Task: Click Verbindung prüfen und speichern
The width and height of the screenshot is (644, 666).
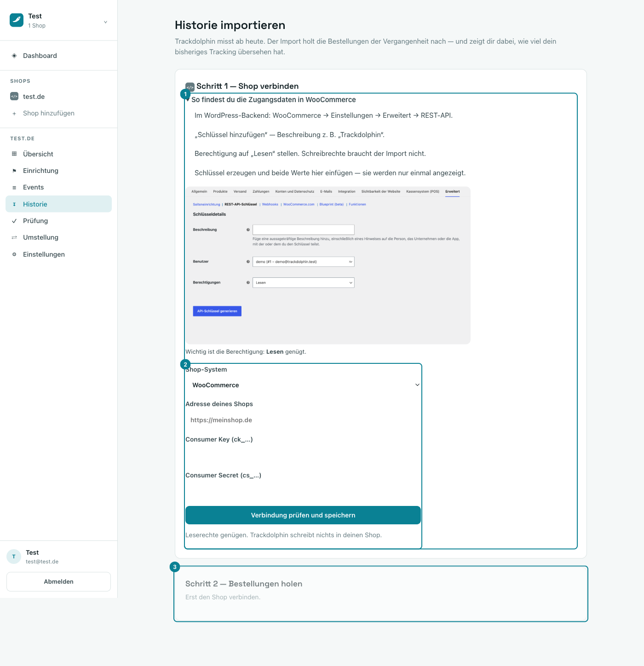Action: click(303, 515)
